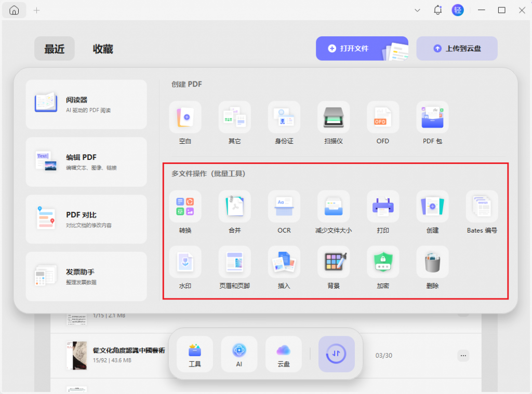The width and height of the screenshot is (532, 394).
Task: Click the 打开文件 open file button
Action: point(362,48)
